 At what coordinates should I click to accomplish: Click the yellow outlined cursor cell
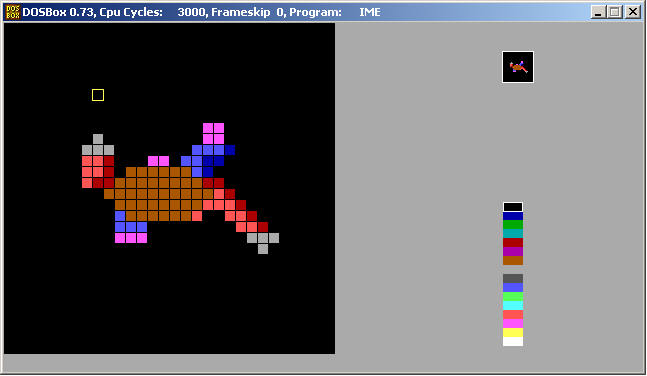pos(98,95)
